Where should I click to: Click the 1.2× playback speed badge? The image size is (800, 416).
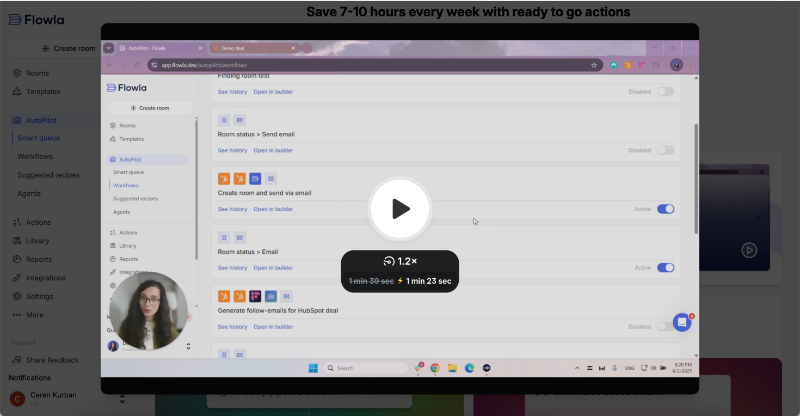[x=400, y=261]
